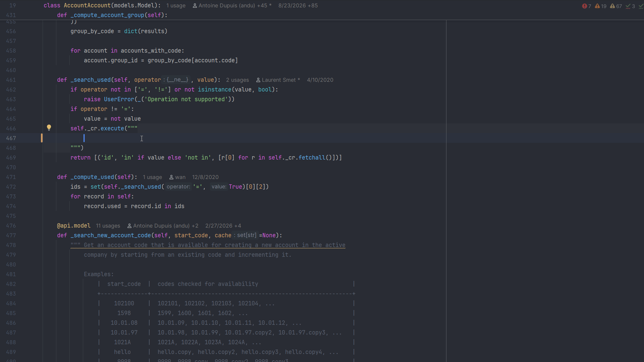Click the yellow lightbulb quick-fix icon

coord(49,128)
